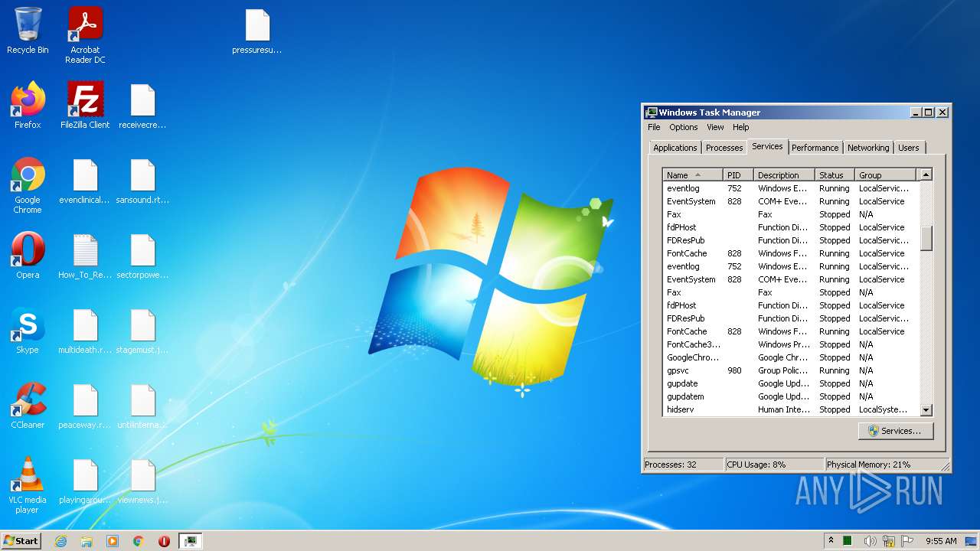Select the gupdatem service row

pyautogui.click(x=791, y=396)
